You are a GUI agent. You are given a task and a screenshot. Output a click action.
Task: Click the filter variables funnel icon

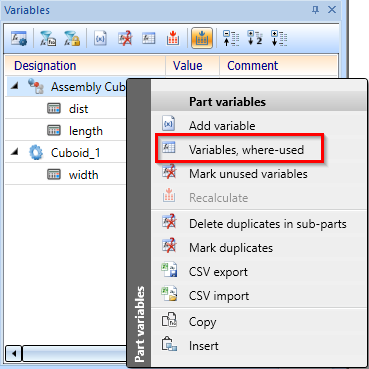[x=48, y=38]
